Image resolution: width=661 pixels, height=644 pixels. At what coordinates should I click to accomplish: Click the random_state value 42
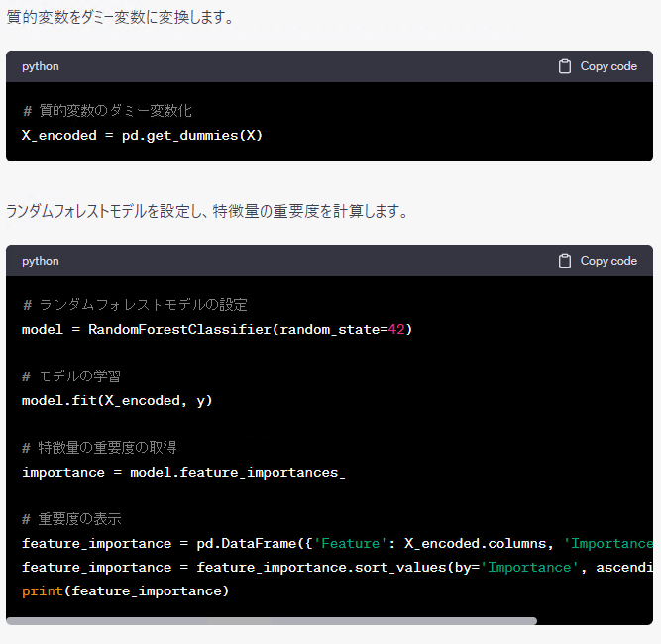pyautogui.click(x=396, y=329)
